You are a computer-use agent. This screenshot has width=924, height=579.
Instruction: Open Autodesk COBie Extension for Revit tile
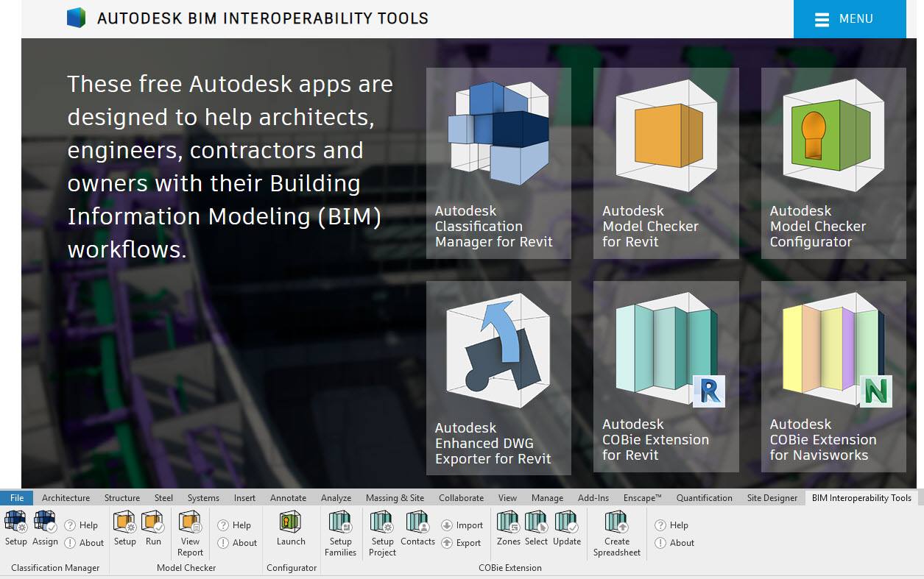pos(666,377)
